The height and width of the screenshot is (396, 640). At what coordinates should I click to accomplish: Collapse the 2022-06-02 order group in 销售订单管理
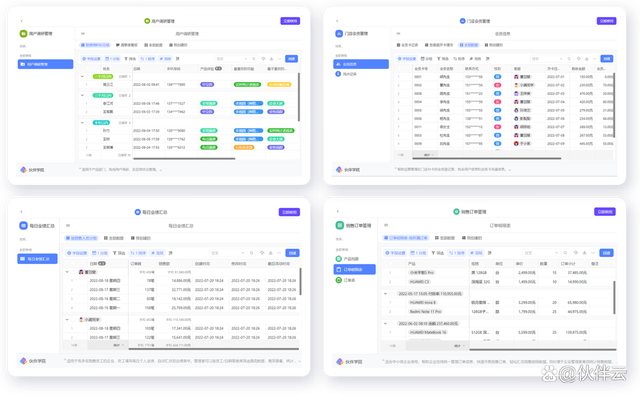pyautogui.click(x=385, y=323)
